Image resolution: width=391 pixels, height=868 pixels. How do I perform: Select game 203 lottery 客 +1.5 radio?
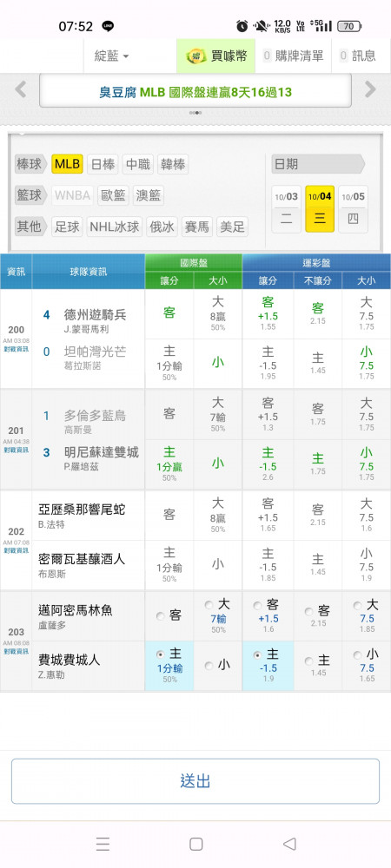click(257, 606)
